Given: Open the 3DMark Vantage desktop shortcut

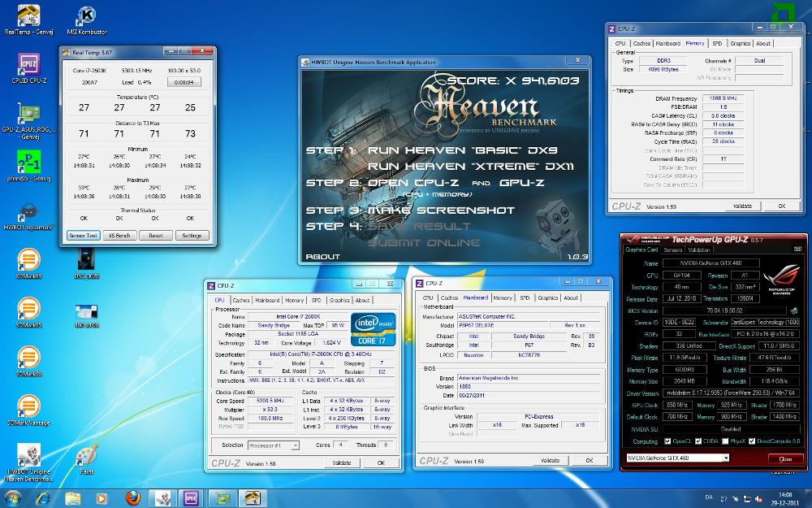Looking at the screenshot, I should [28, 410].
